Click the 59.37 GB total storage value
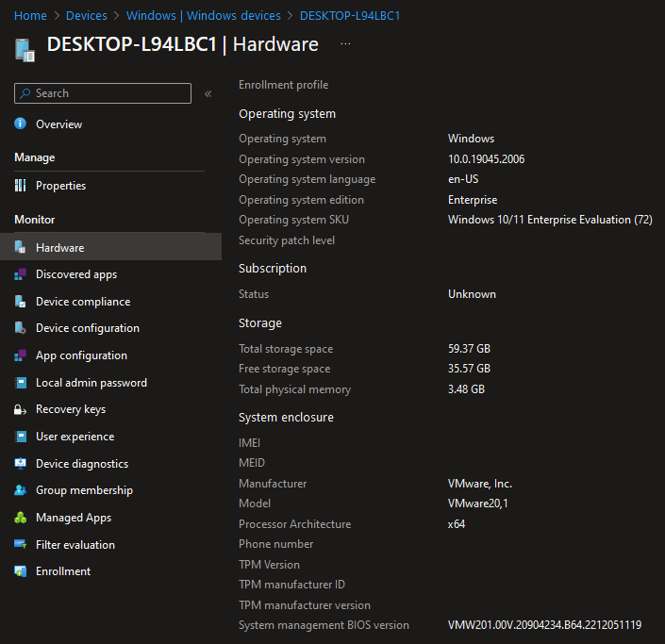This screenshot has width=665, height=644. pos(469,349)
